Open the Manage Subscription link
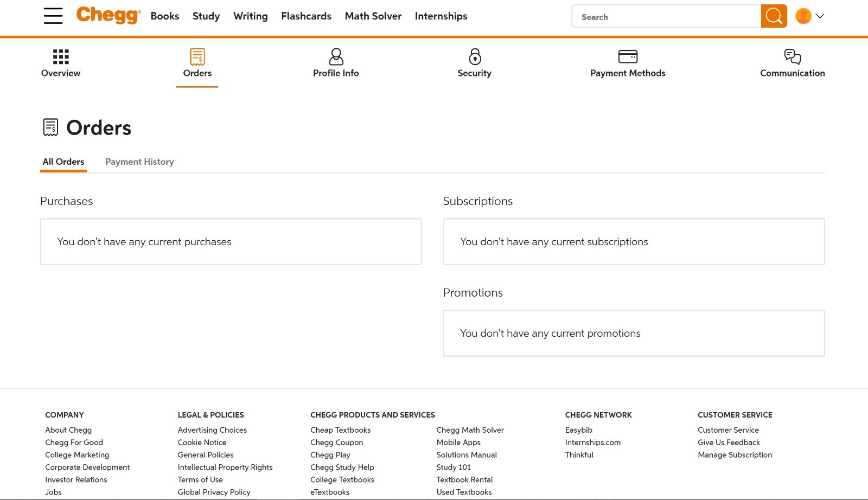Viewport: 868px width, 500px height. (735, 455)
